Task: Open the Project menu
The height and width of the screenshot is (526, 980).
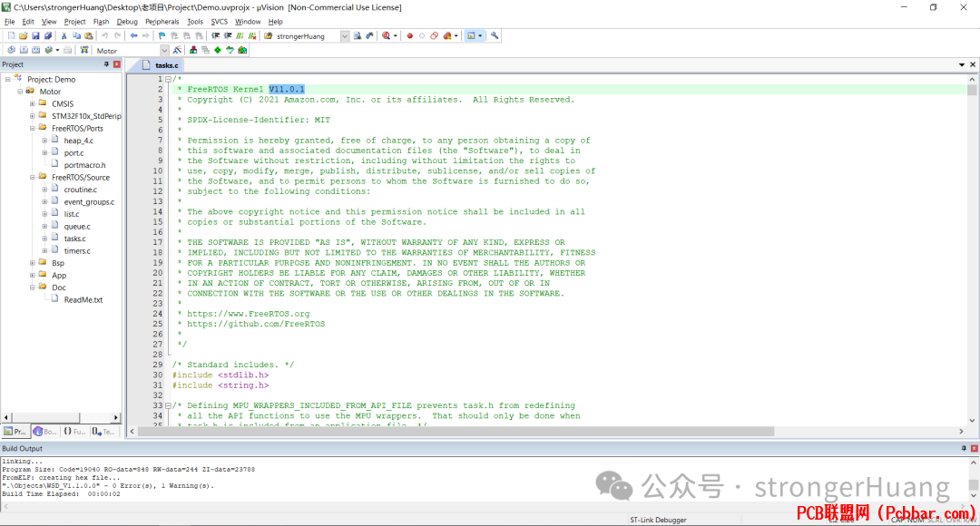Action: click(74, 22)
